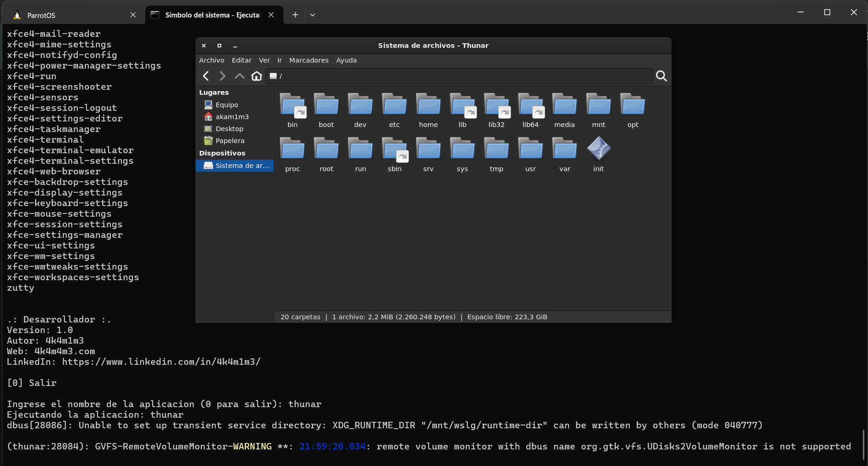This screenshot has width=868, height=466.
Task: Open akam1m3 home in sidebar
Action: pyautogui.click(x=235, y=117)
